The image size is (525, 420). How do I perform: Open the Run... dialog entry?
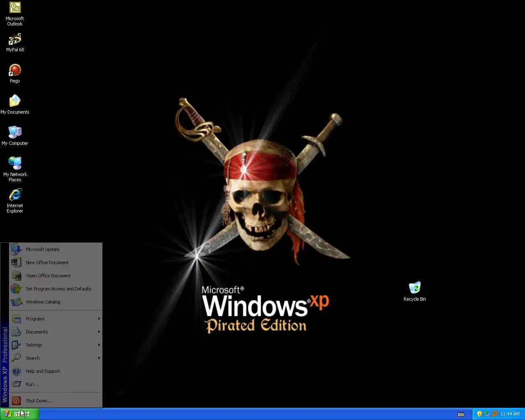tap(56, 384)
